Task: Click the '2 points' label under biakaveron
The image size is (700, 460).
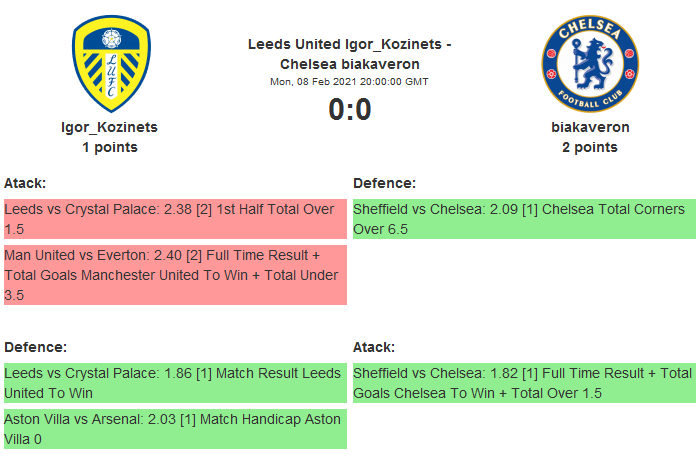Action: pyautogui.click(x=590, y=147)
